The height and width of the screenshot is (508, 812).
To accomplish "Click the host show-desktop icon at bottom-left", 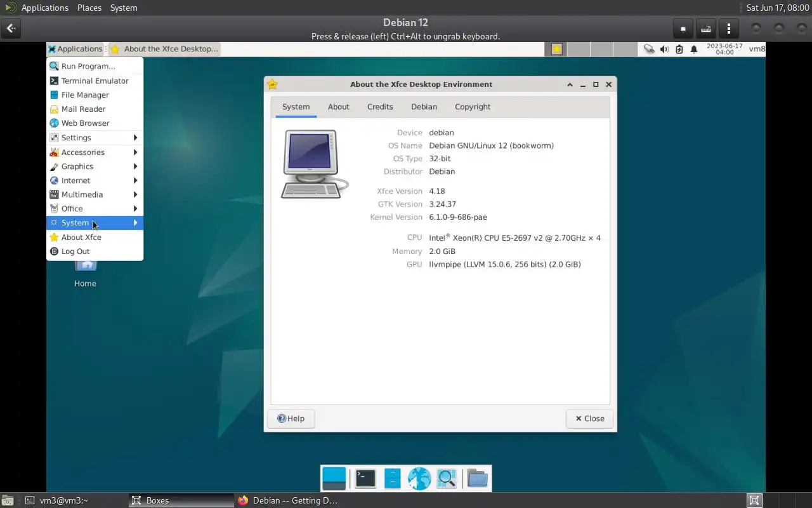I will click(7, 500).
